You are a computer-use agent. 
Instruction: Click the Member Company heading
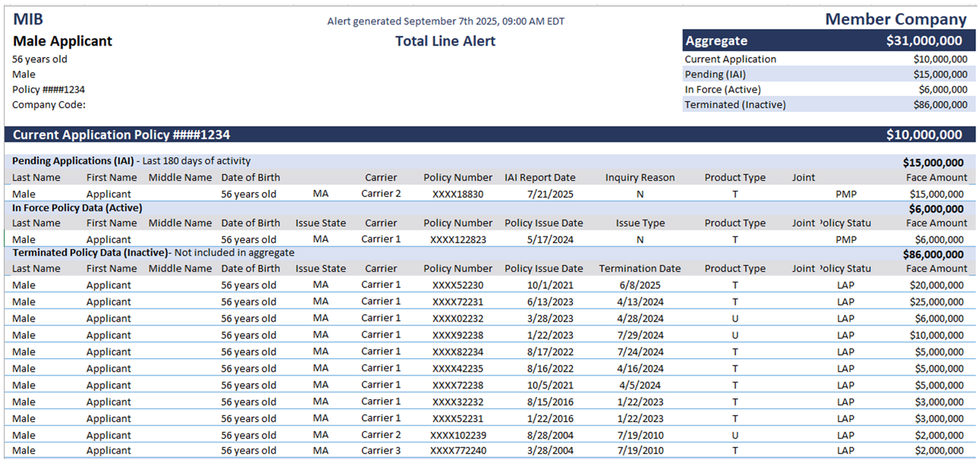896,20
